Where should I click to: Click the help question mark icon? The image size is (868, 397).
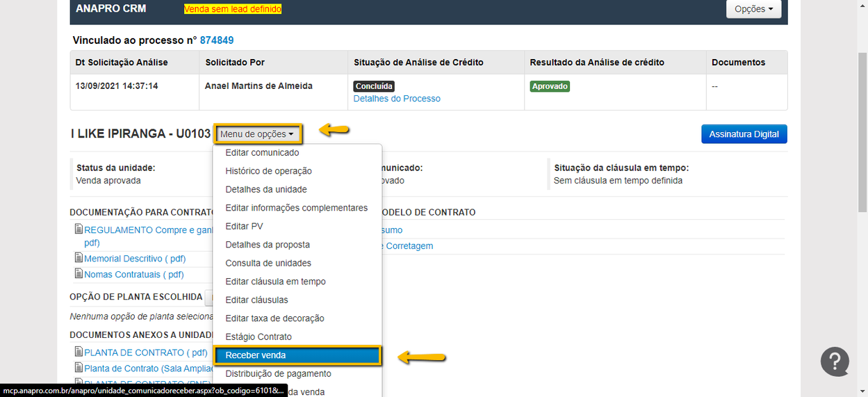835,362
